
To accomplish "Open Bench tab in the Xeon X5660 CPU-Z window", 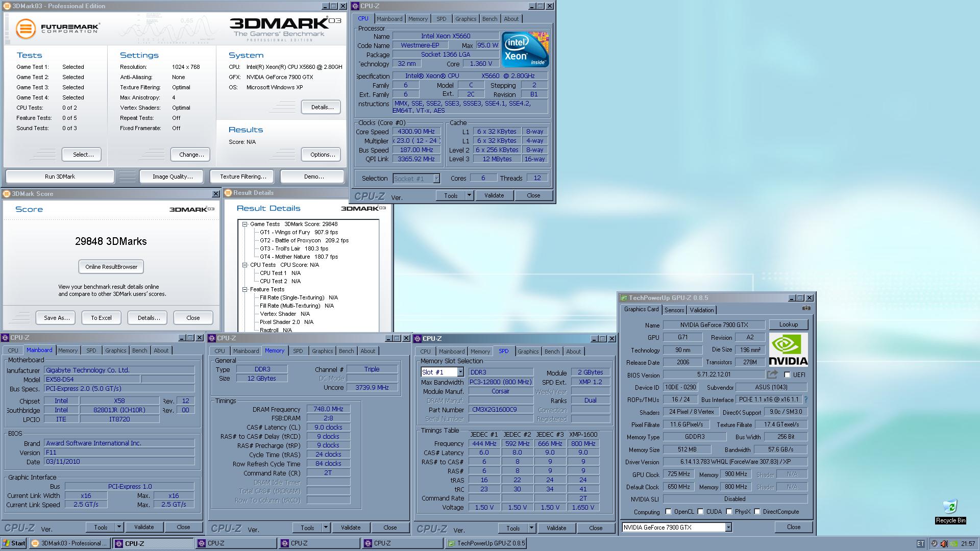I will 489,19.
